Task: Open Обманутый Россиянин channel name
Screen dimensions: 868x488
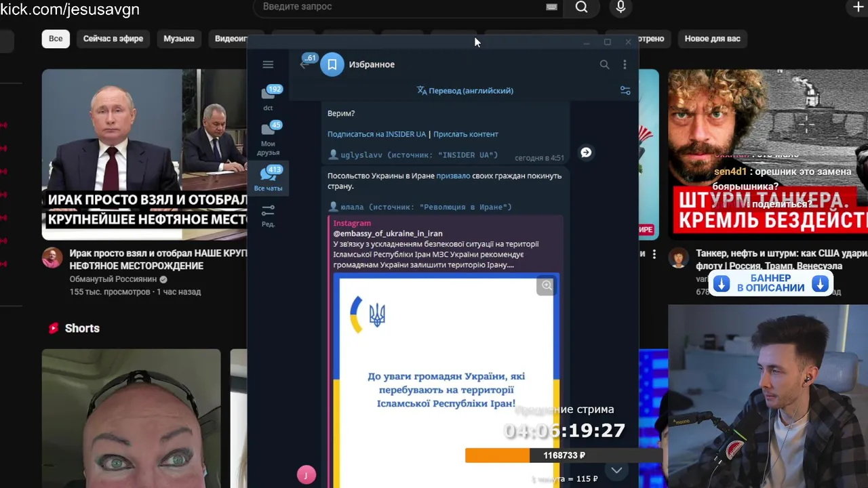Action: tap(113, 279)
